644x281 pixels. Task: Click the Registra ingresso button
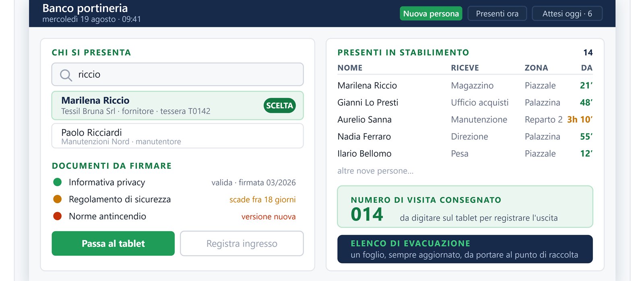(x=242, y=243)
